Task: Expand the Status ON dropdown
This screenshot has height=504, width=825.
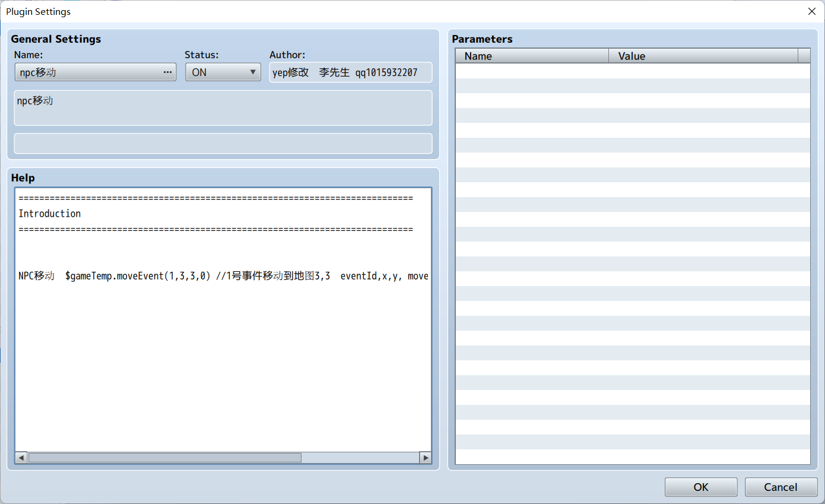Action: pyautogui.click(x=223, y=72)
